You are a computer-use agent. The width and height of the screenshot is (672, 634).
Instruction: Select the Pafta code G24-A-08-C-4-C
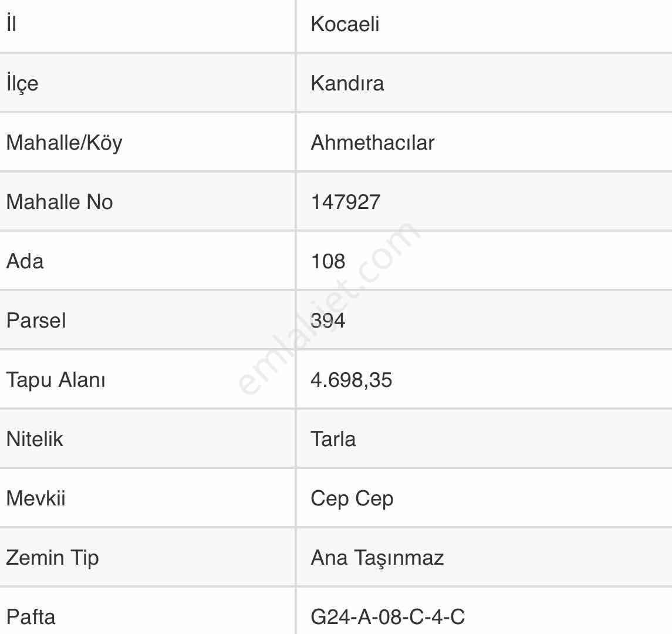tap(388, 618)
